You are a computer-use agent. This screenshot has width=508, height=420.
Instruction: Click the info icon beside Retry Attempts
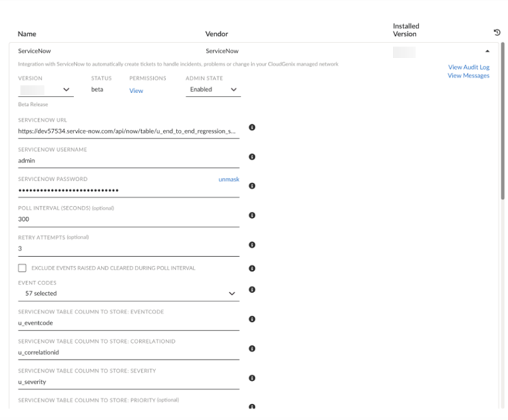point(252,245)
